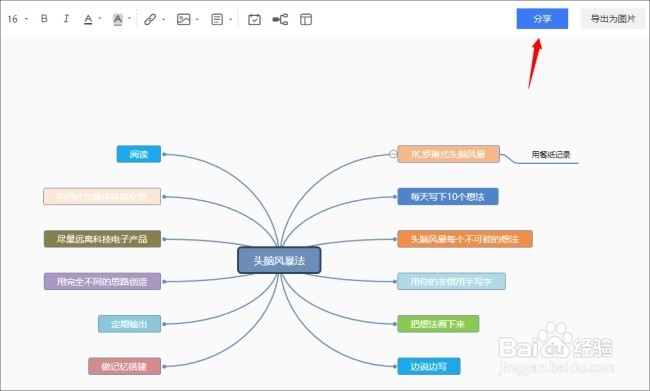
Task: Select the 用完全不同的思路创造 node
Action: pyautogui.click(x=102, y=282)
